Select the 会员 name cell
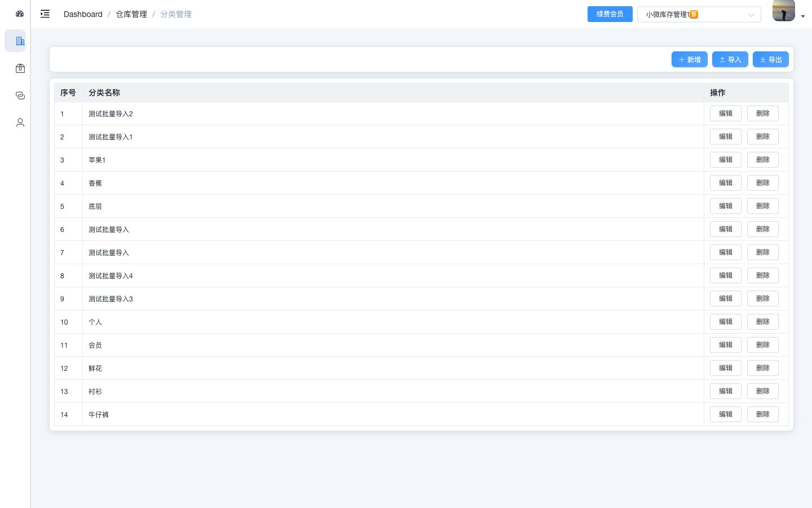The width and height of the screenshot is (812, 508). (393, 345)
